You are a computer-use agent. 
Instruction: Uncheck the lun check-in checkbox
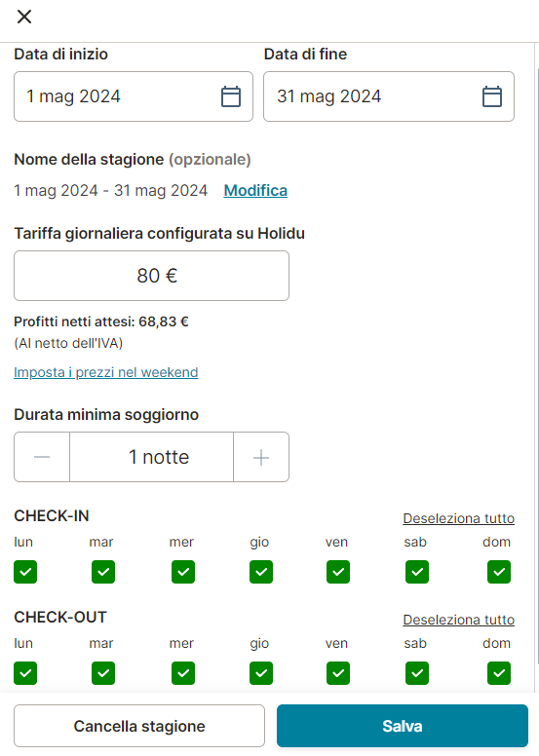pos(25,572)
